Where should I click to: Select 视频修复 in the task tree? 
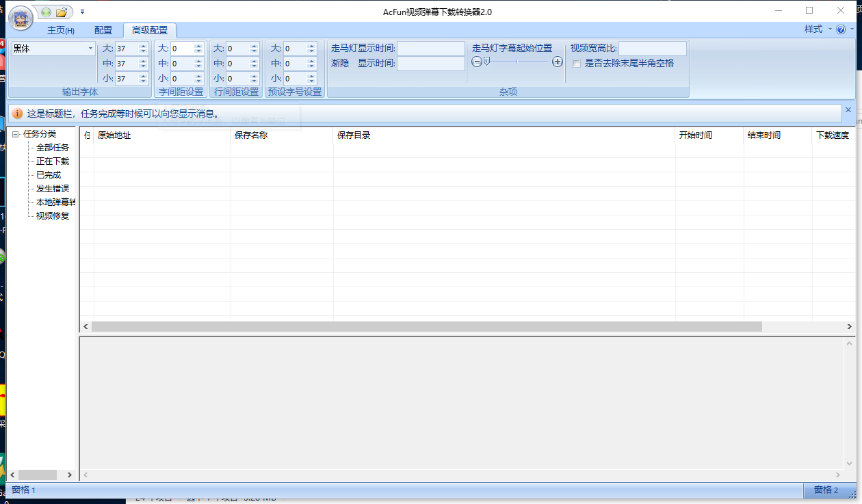pyautogui.click(x=53, y=216)
